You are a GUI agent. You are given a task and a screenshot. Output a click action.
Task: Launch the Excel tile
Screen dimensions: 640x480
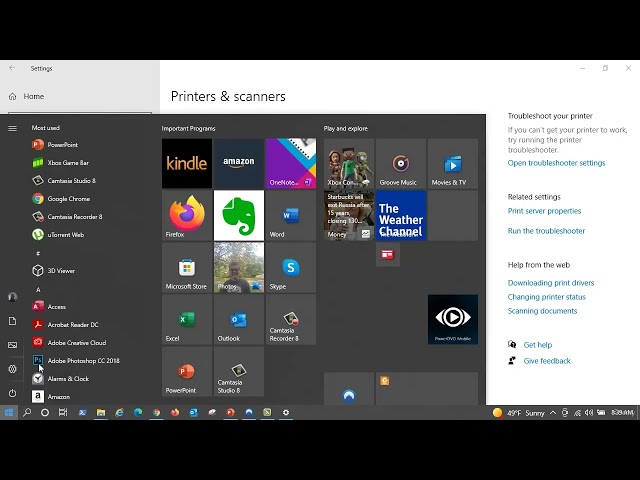tap(187, 319)
